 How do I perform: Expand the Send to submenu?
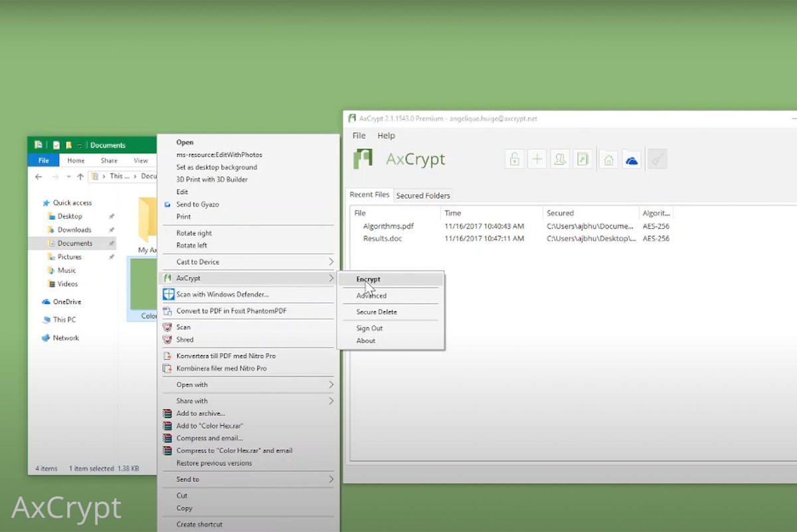point(248,480)
